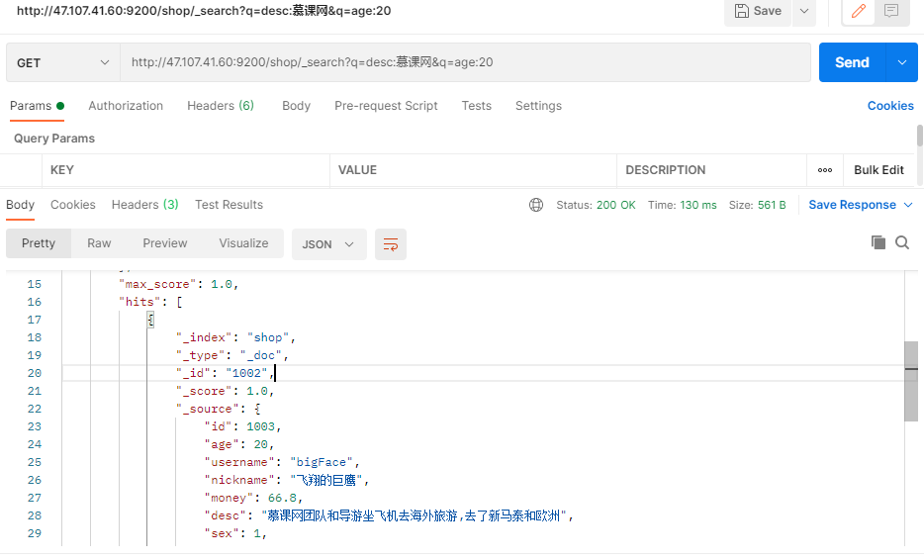924x560 pixels.
Task: Click the request title URL text
Action: (204, 11)
